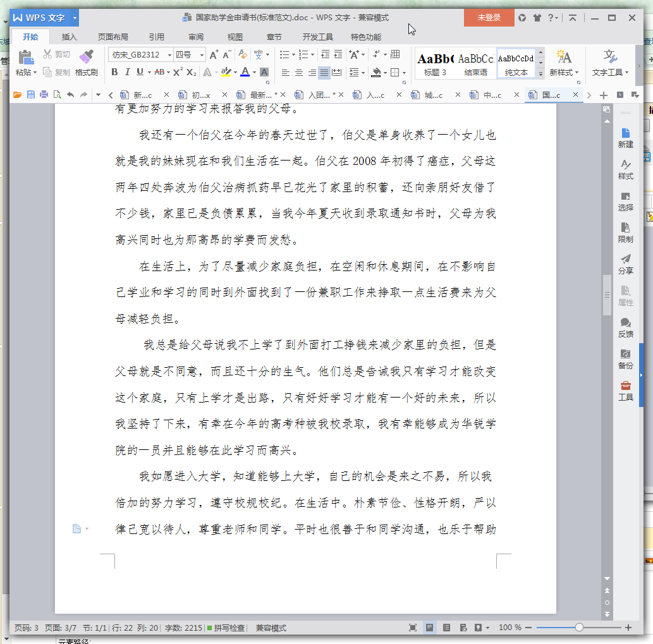Toggle bold formatting with B button
The image size is (653, 644).
click(x=114, y=72)
